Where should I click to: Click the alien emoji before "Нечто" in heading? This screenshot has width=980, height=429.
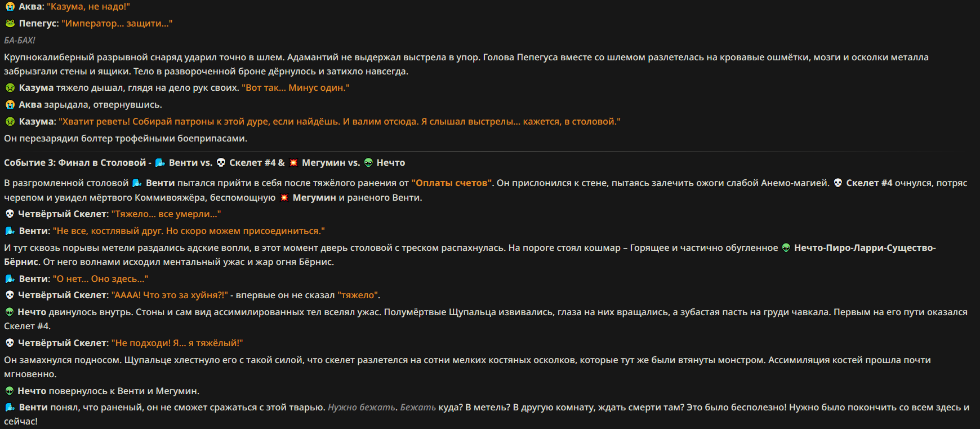click(368, 163)
